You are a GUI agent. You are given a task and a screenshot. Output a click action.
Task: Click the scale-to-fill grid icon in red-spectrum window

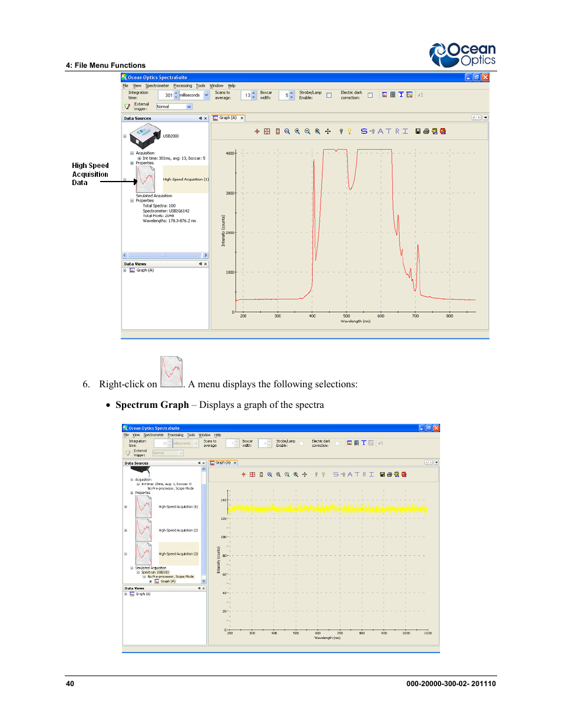[267, 131]
